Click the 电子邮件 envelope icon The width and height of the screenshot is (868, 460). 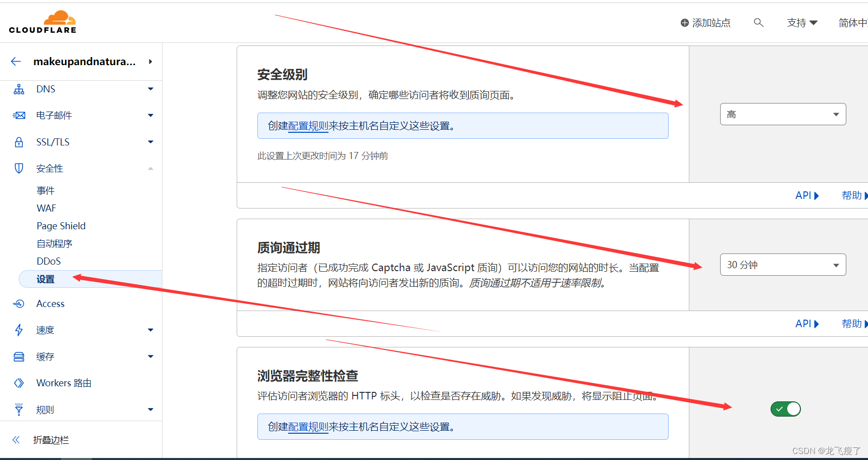point(19,115)
